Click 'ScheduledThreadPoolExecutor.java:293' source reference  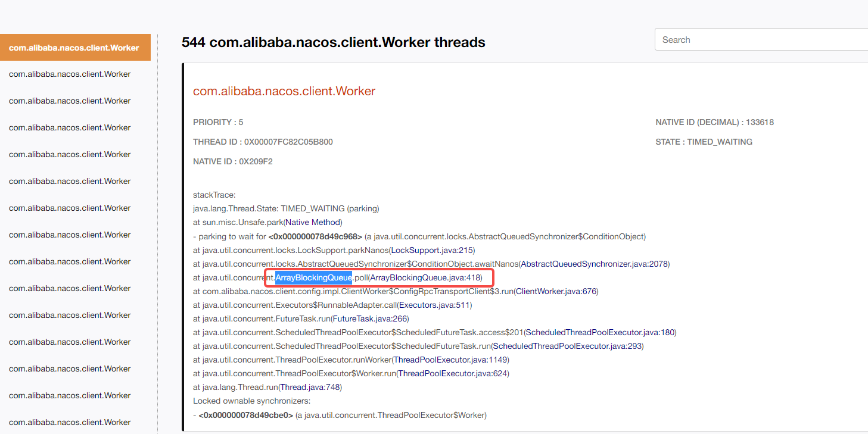click(567, 346)
